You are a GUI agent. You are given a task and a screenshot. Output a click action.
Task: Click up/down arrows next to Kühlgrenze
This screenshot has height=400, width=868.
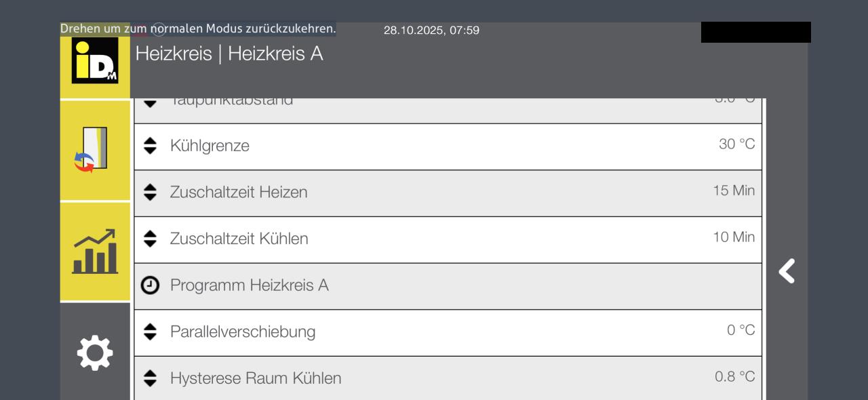click(x=150, y=146)
